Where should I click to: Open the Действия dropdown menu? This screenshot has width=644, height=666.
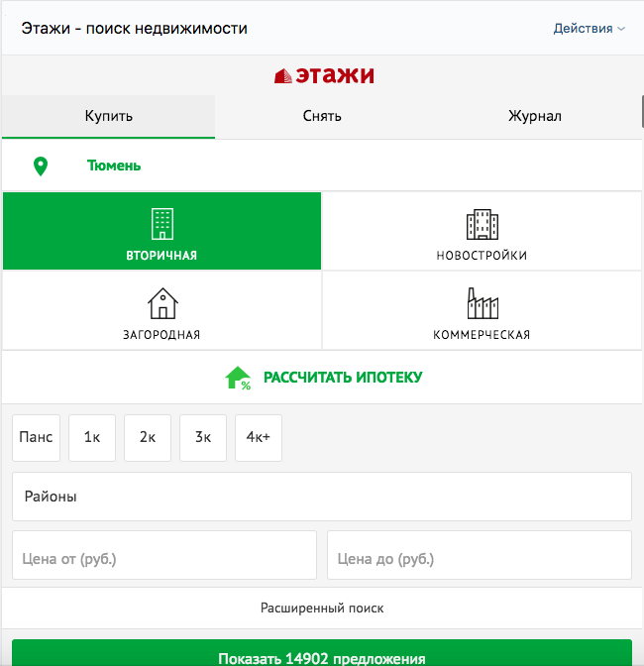pos(590,29)
